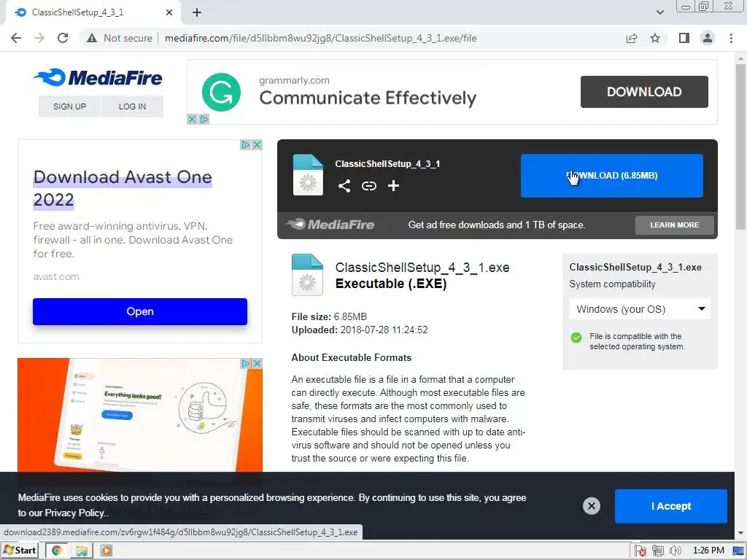747x560 pixels.
Task: Click the scrollbar down arrow
Action: [740, 534]
